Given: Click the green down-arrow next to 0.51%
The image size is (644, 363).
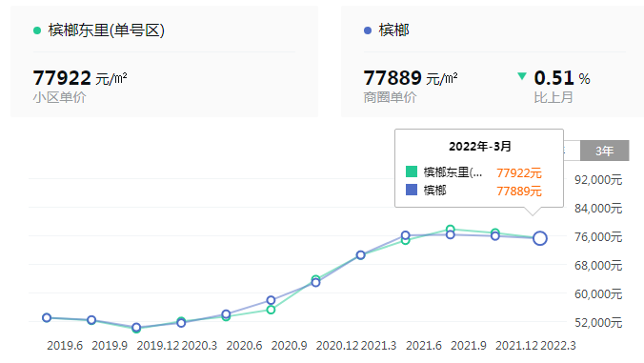Looking at the screenshot, I should pos(522,76).
